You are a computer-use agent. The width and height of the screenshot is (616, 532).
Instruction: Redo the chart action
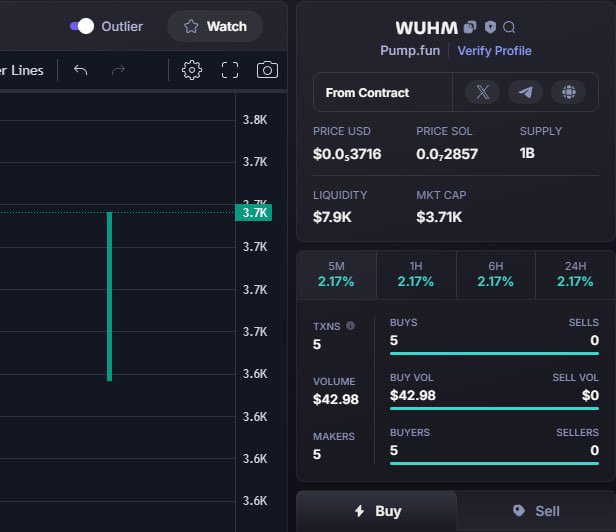click(x=118, y=70)
